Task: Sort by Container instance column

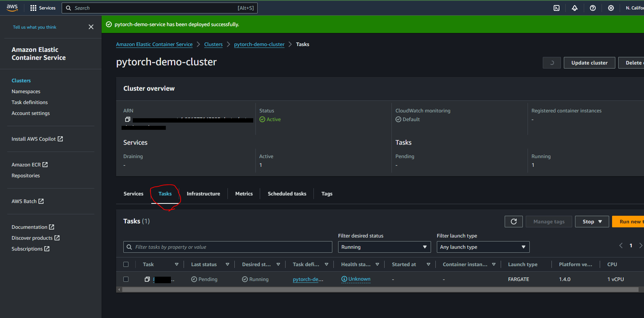Action: pos(494,264)
